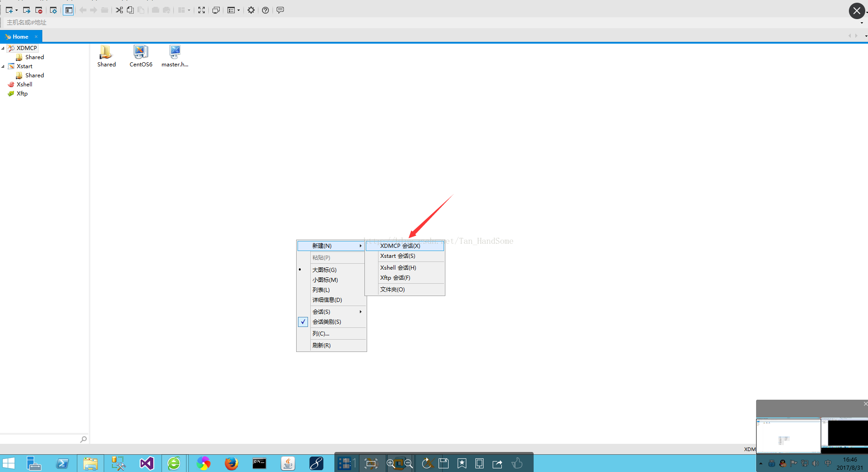The height and width of the screenshot is (472, 868).
Task: Click the Full screen toolbar icon
Action: 202,10
